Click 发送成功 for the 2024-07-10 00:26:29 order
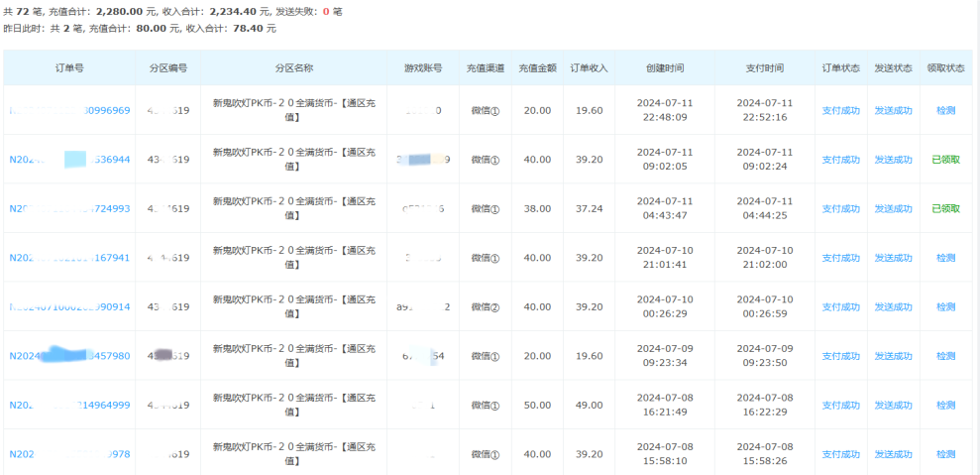 point(893,307)
